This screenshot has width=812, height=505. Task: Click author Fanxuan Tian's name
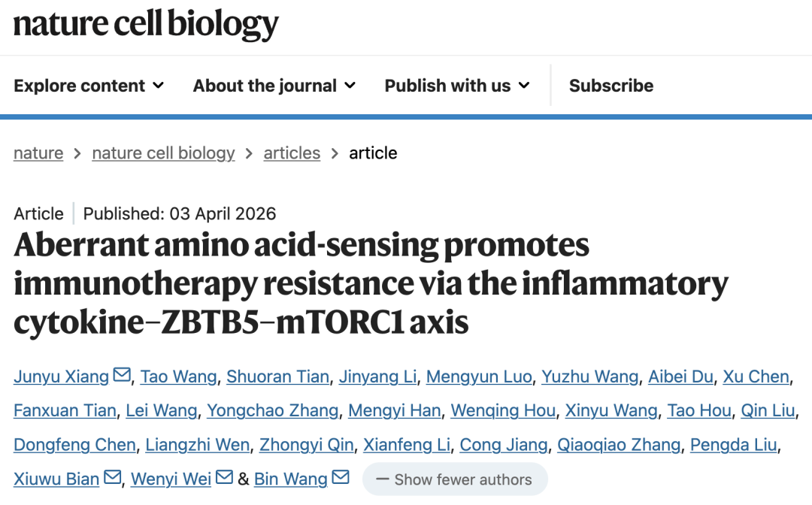(65, 410)
